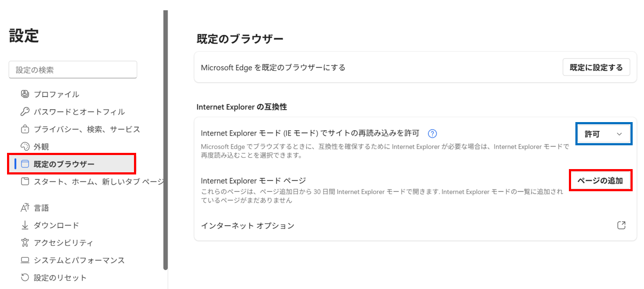This screenshot has width=644, height=289.
Task: Go to アクセシビリティ settings
Action: [64, 243]
